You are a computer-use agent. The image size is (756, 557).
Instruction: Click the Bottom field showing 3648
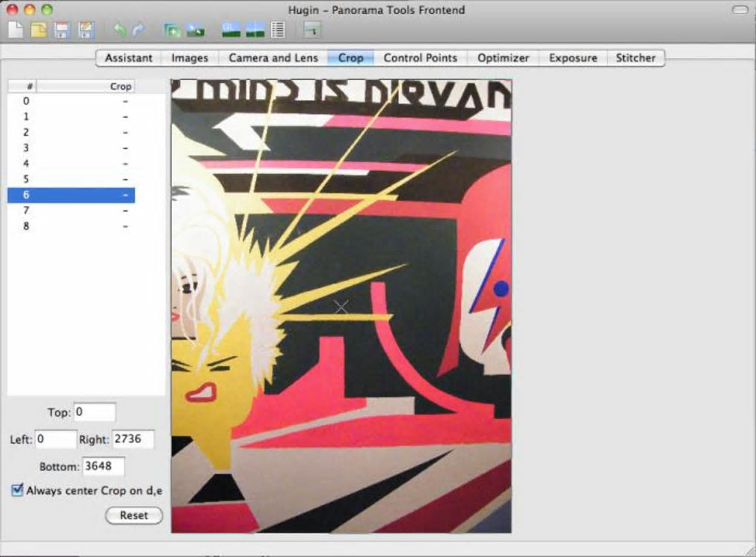pos(104,466)
